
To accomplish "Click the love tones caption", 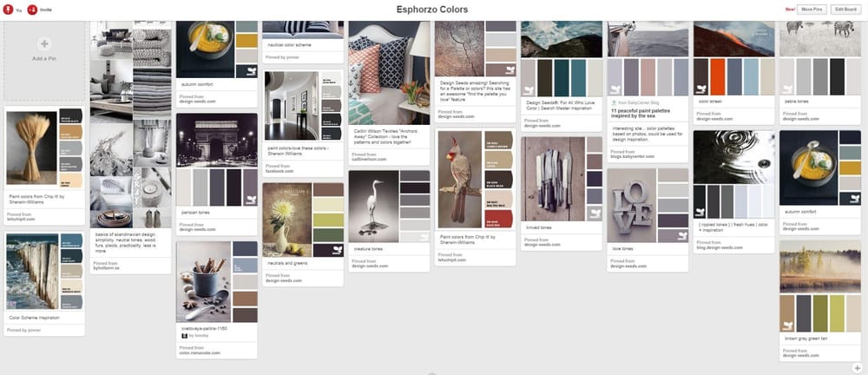I will [x=622, y=249].
